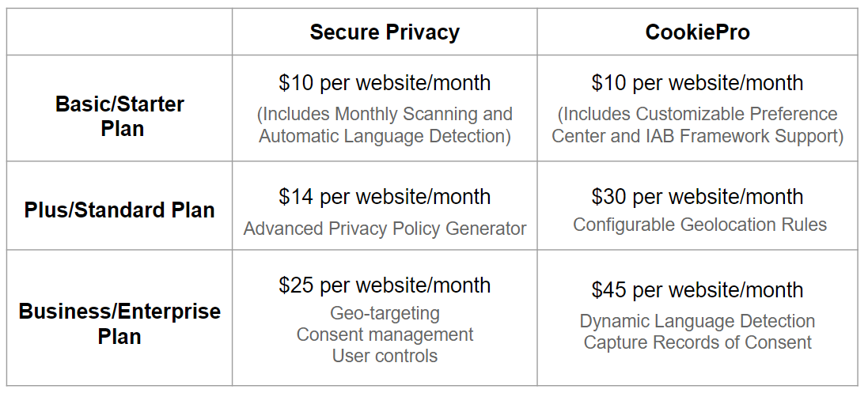The image size is (868, 393).
Task: Click the $14 per website/month price
Action: [x=385, y=196]
